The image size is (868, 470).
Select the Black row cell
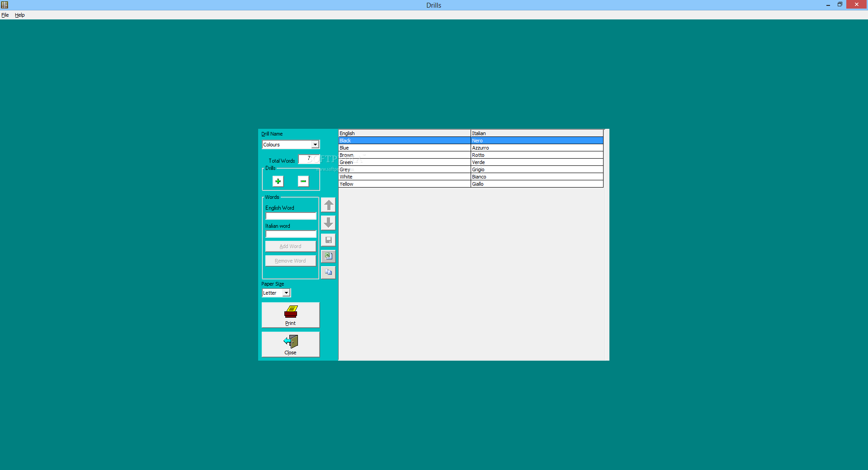(405, 141)
